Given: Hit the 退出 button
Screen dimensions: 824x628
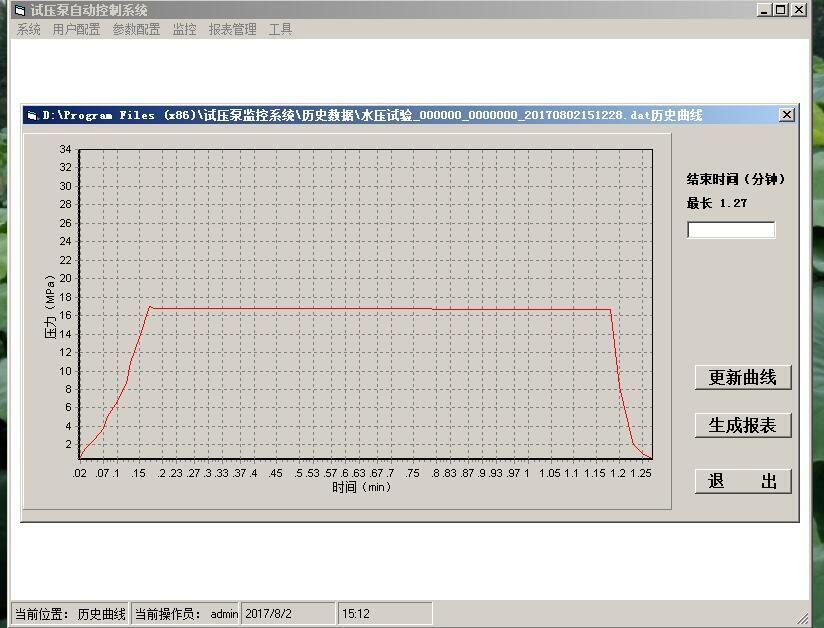Looking at the screenshot, I should click(742, 481).
